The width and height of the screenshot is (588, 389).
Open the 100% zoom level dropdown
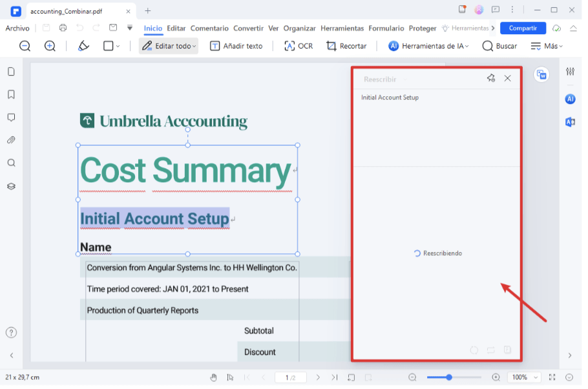click(x=527, y=377)
